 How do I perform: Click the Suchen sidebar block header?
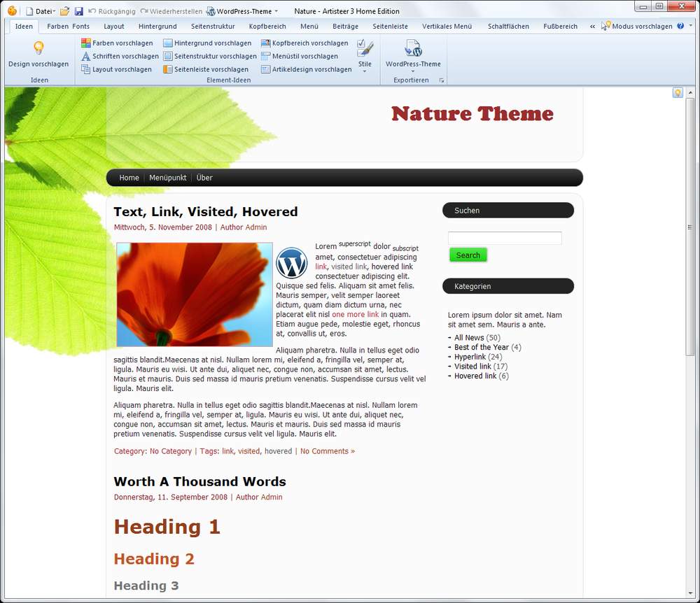(508, 211)
